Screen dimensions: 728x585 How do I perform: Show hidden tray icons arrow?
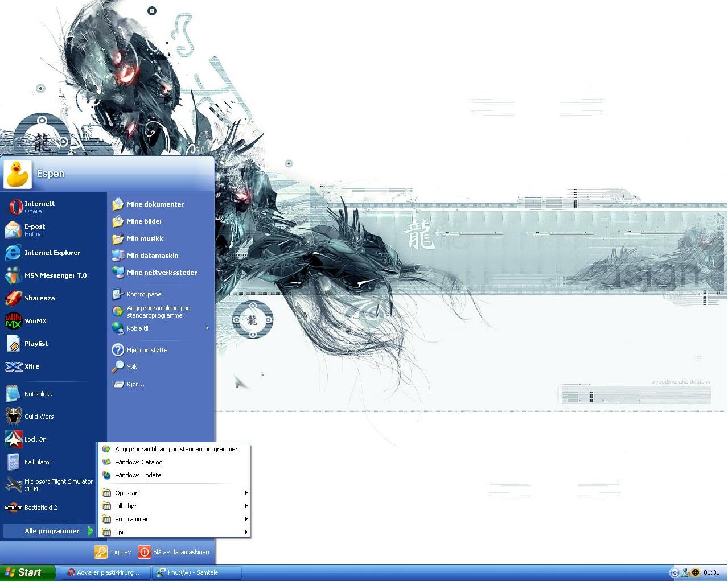[675, 572]
